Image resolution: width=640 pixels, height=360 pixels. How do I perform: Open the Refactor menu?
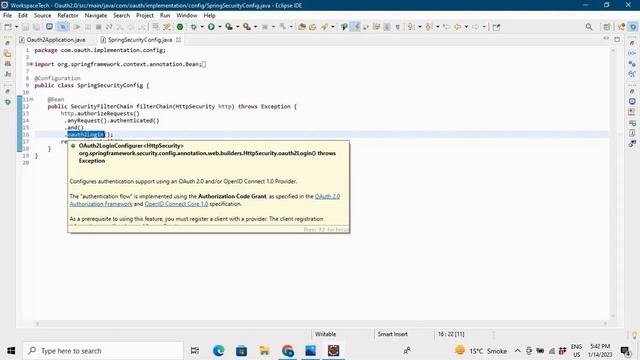pyautogui.click(x=68, y=16)
